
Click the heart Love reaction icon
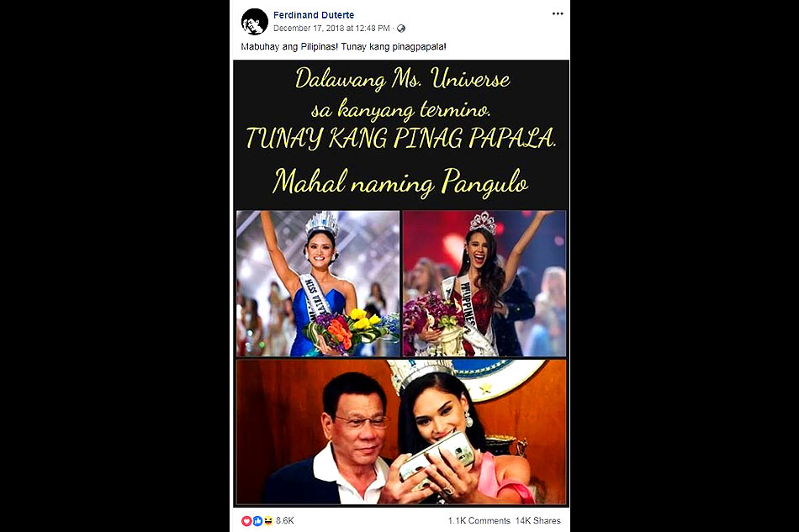246,521
